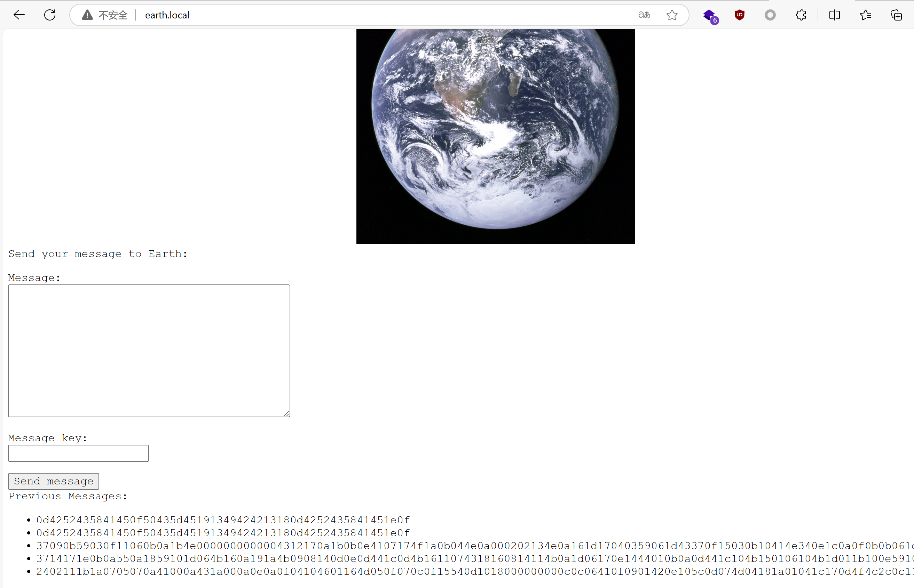Image resolution: width=914 pixels, height=588 pixels.
Task: Click the earth.local address bar text
Action: 167,15
